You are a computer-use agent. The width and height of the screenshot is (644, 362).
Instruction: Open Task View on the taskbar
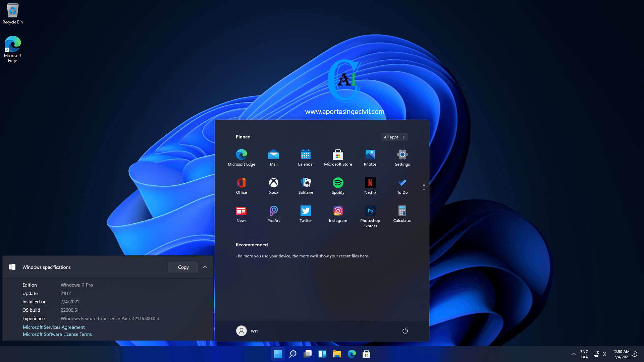307,354
